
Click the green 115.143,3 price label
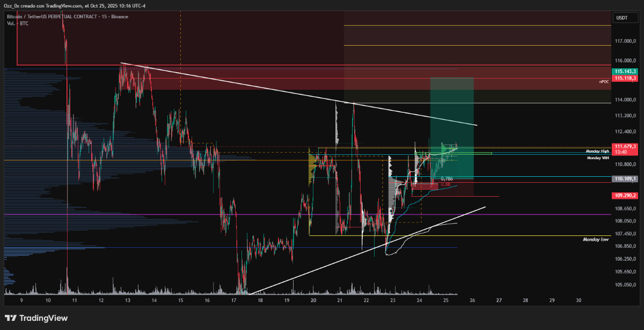(x=626, y=71)
